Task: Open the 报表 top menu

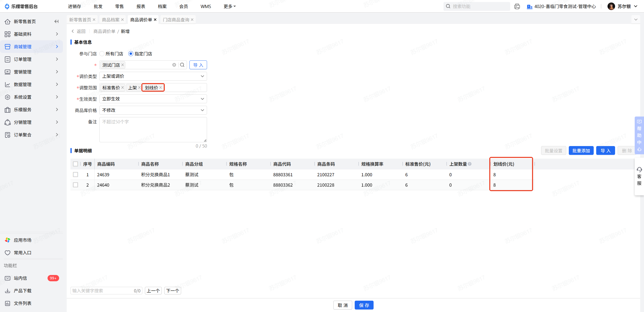Action: pos(141,6)
